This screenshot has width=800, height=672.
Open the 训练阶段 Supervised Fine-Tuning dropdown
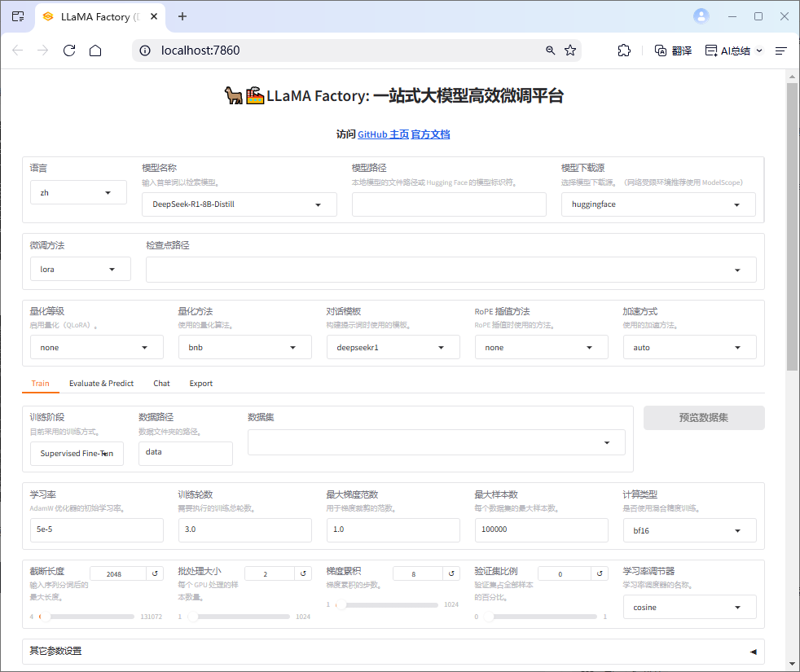coord(77,453)
